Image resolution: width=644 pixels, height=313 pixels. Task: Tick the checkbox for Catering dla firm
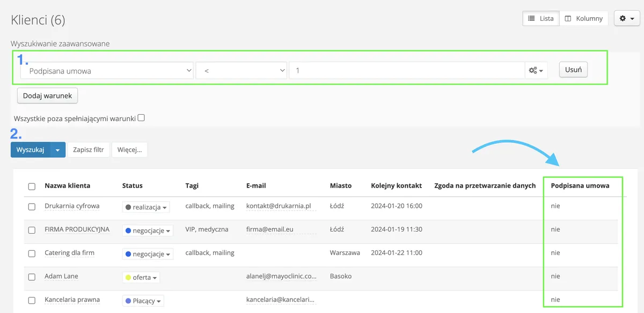32,254
